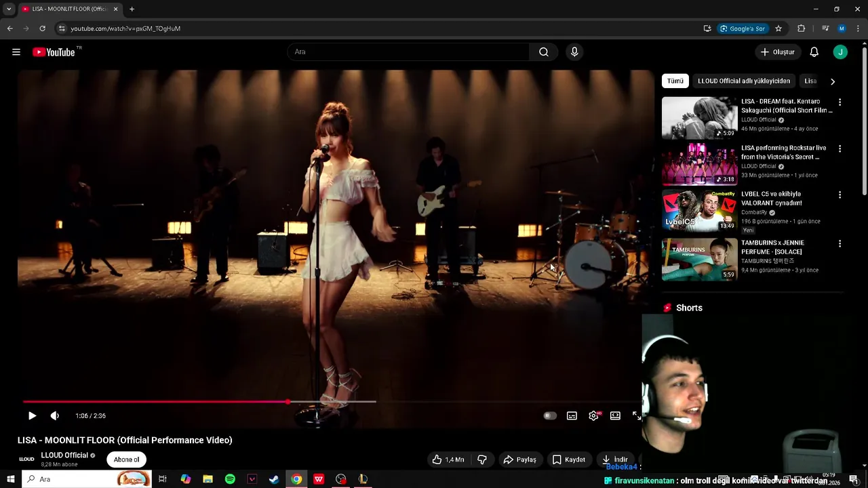Open the LLOUD Official channel link
The image size is (868, 488).
point(64,455)
